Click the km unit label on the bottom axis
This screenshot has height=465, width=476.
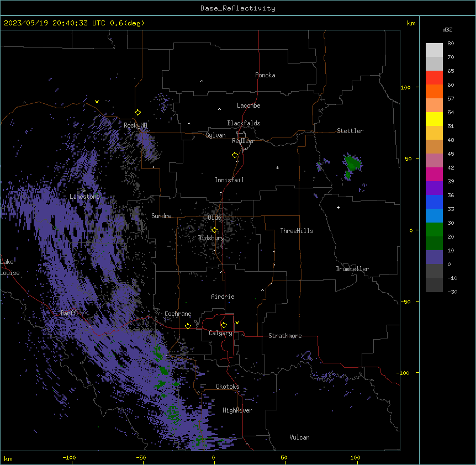pos(8,458)
